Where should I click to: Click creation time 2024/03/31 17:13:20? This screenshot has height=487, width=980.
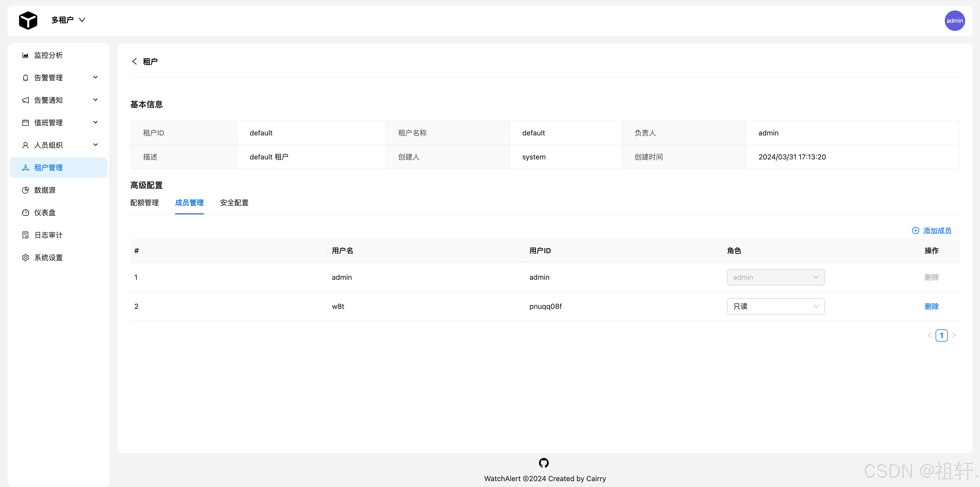(792, 157)
